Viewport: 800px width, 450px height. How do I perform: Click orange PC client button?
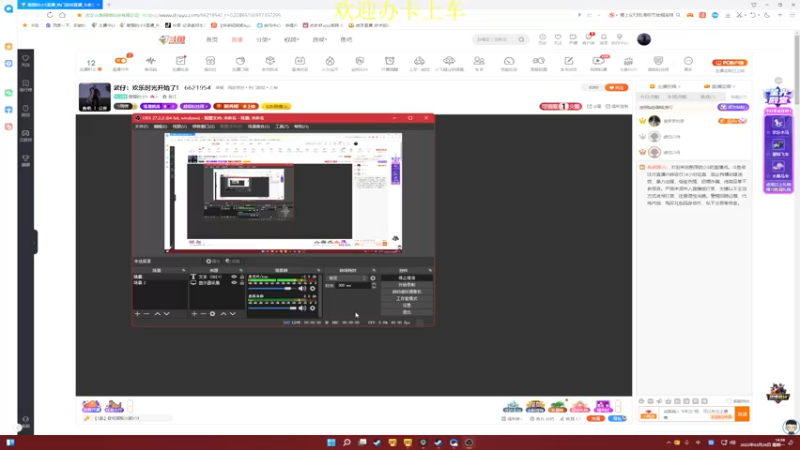click(x=730, y=63)
